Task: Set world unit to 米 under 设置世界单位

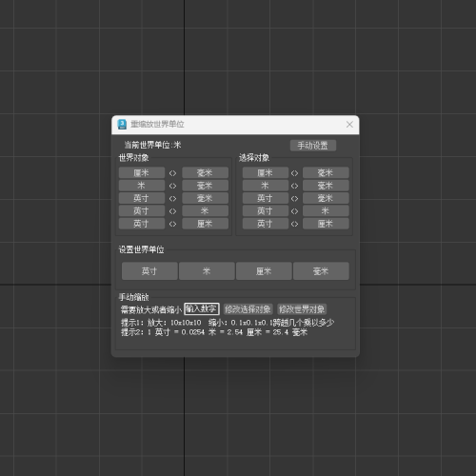Action: (207, 271)
